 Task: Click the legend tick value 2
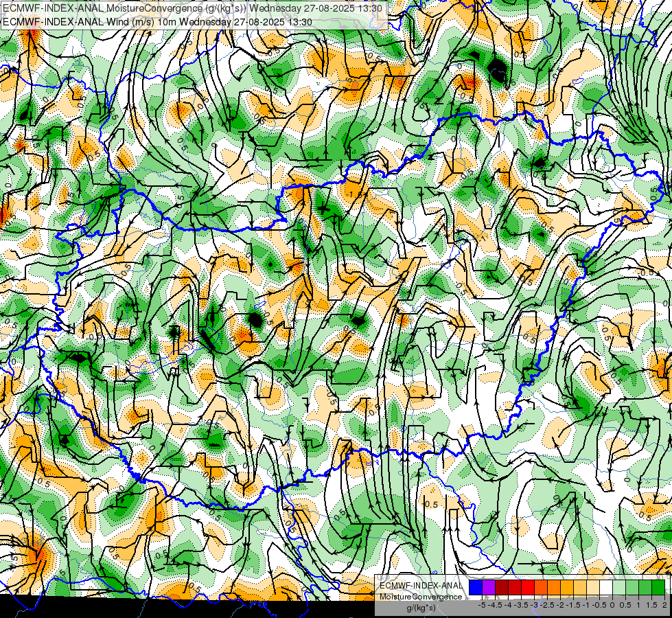(x=664, y=605)
